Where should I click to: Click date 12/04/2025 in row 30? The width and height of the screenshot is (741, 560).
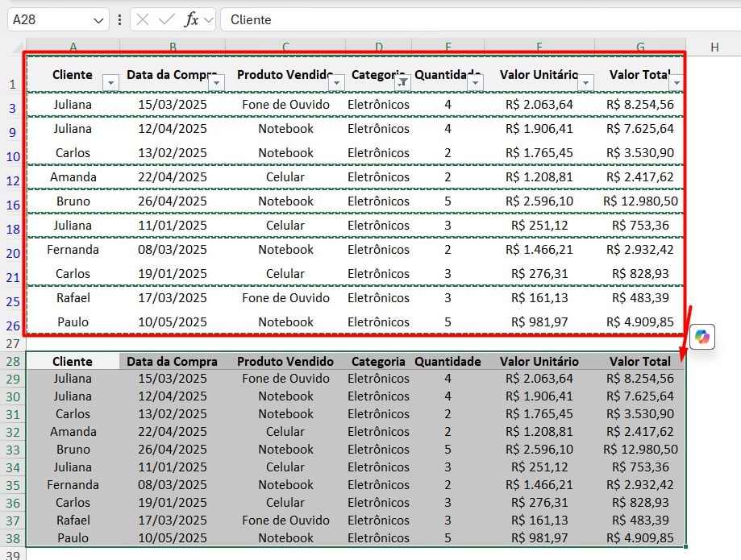pos(172,396)
